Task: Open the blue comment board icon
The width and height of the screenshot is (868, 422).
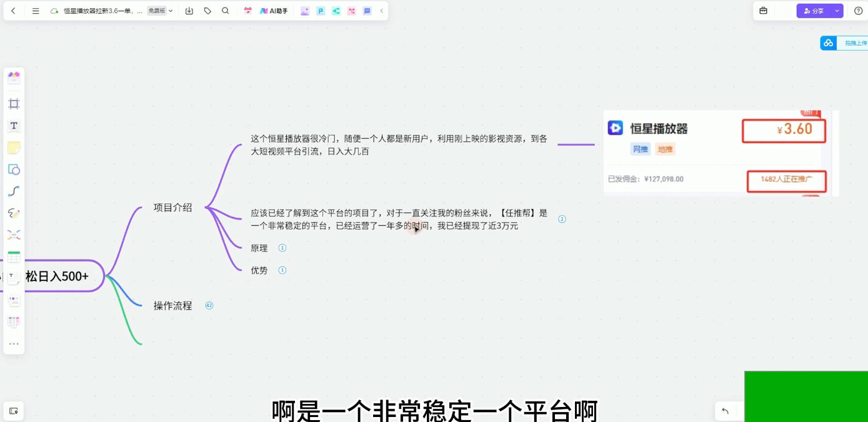Action: (367, 11)
